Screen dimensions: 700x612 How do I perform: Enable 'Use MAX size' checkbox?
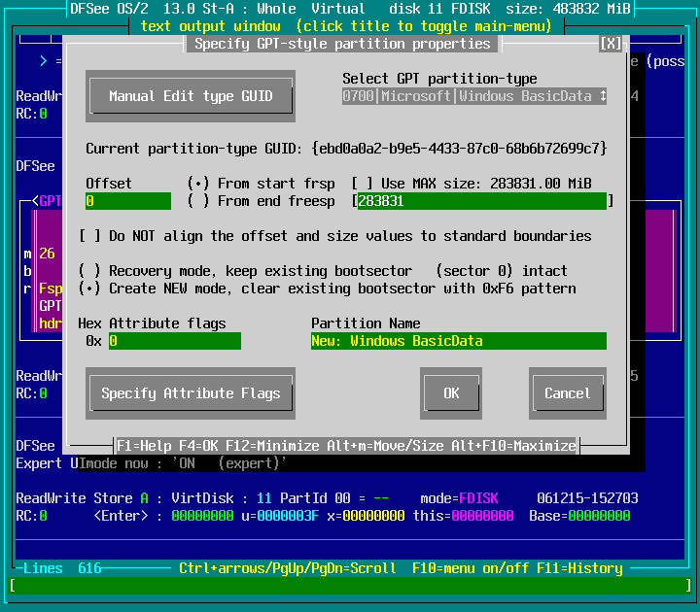pos(362,184)
